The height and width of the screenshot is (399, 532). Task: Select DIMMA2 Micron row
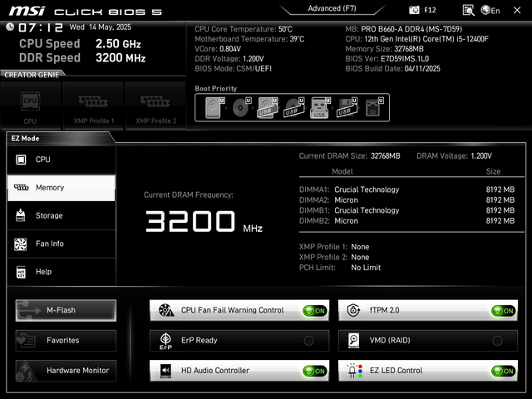(x=406, y=200)
